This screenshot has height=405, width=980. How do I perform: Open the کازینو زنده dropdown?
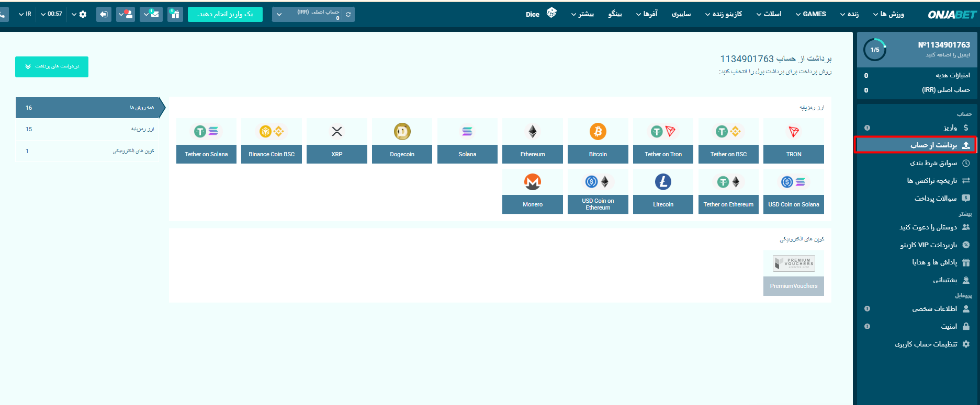724,14
